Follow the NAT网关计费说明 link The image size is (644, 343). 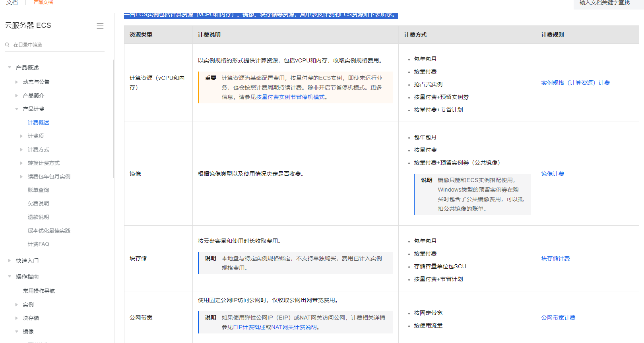[294, 327]
